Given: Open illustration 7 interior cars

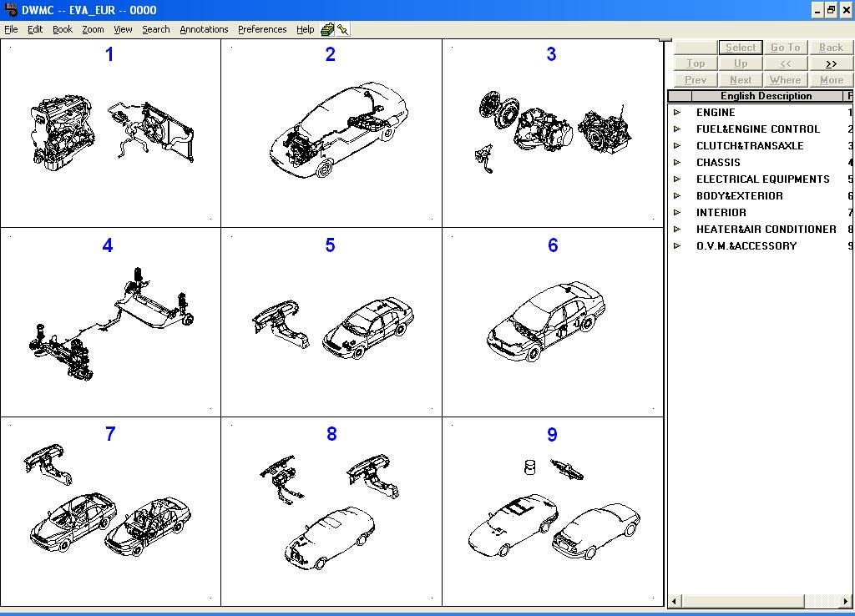Looking at the screenshot, I should (x=111, y=512).
